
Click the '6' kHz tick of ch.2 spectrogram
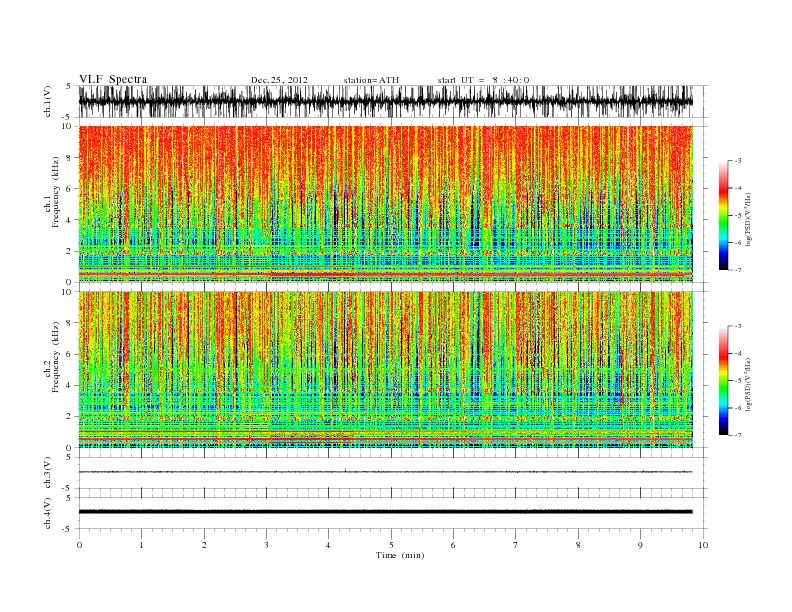(x=69, y=354)
